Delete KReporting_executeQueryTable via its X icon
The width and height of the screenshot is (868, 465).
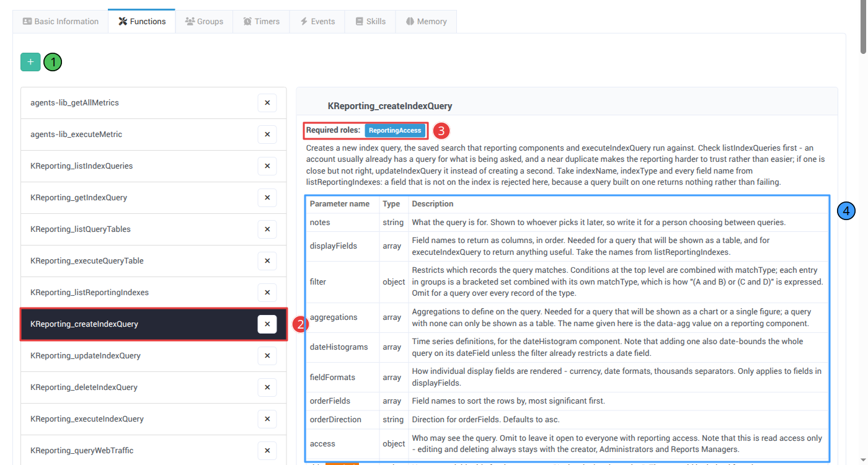pos(267,261)
